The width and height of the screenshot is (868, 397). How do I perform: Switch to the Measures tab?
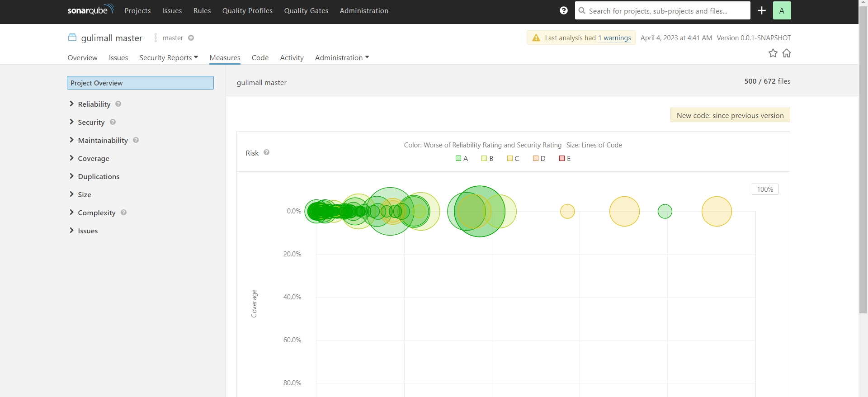[x=225, y=57]
